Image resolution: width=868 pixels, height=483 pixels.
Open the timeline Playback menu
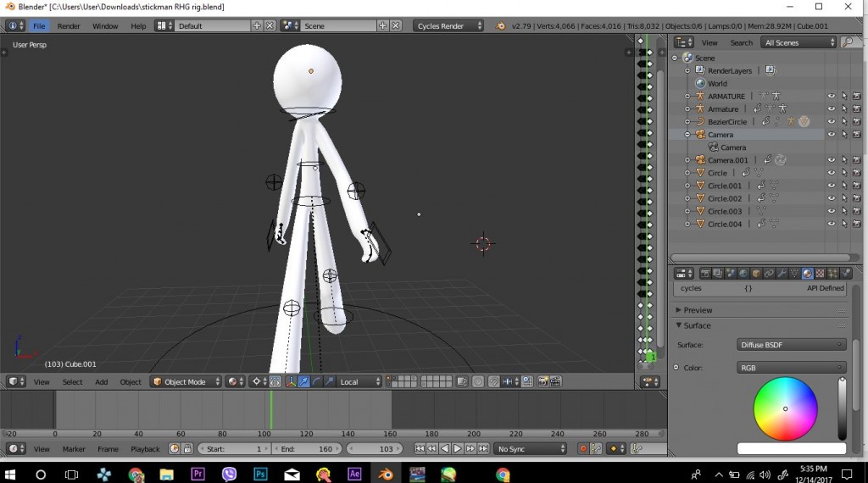pos(145,449)
